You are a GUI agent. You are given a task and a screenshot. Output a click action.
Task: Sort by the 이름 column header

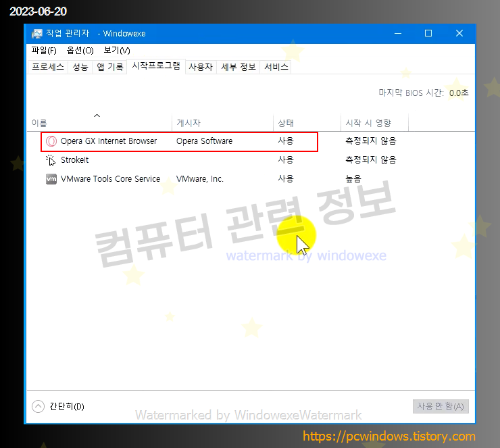(100, 123)
